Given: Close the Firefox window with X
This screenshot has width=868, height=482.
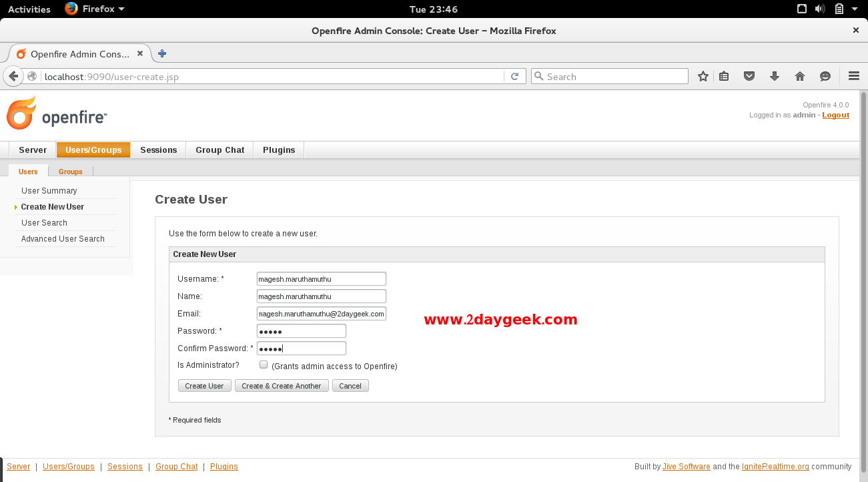Looking at the screenshot, I should [856, 30].
